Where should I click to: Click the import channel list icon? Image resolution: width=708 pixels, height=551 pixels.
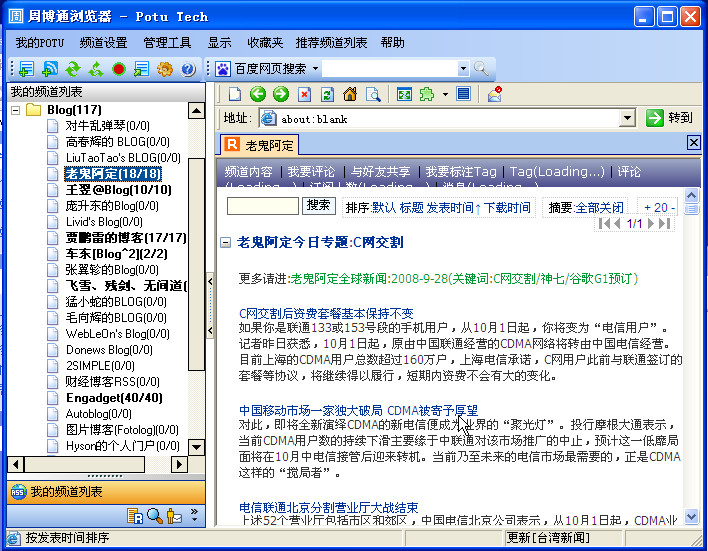[x=142, y=69]
